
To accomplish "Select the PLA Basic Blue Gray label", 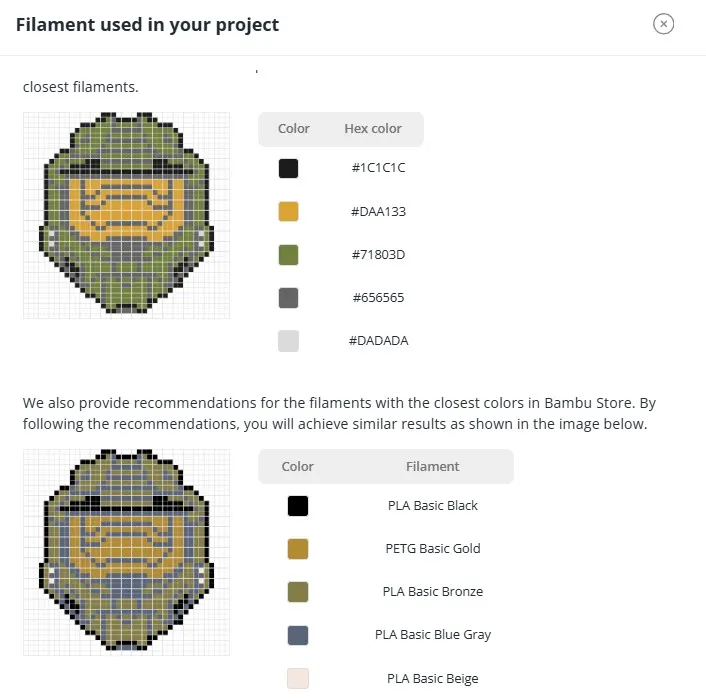I will (x=433, y=635).
